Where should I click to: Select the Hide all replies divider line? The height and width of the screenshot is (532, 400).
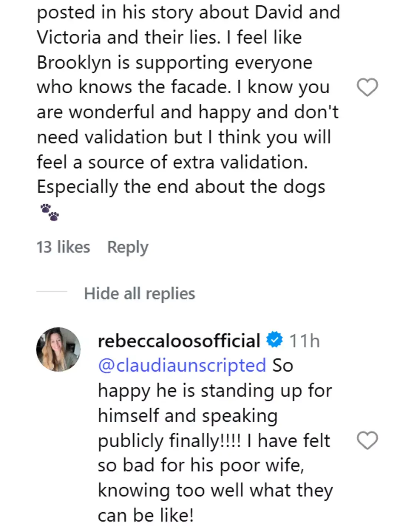[52, 293]
